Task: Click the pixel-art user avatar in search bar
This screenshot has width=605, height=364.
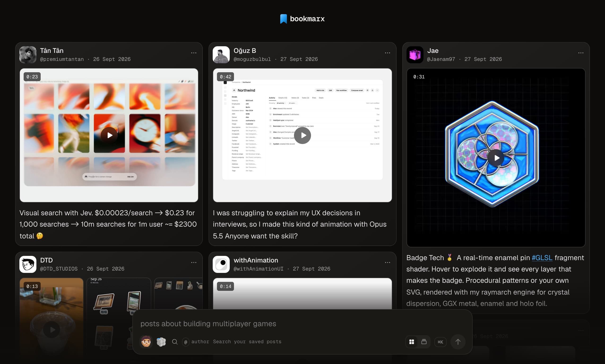Action: click(x=146, y=342)
